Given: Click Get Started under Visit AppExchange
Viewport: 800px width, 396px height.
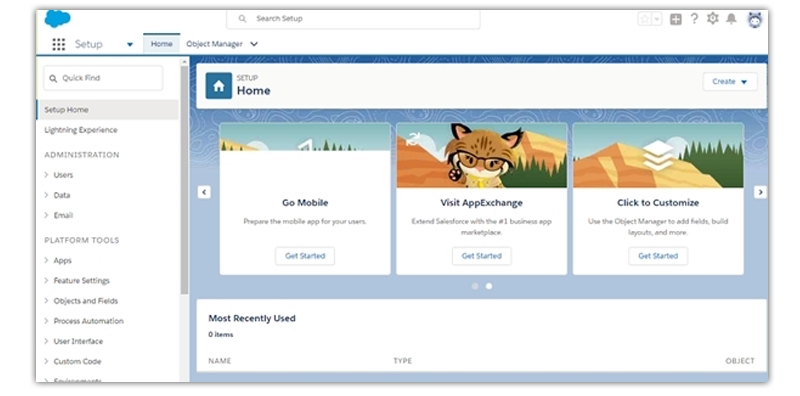Looking at the screenshot, I should tap(482, 256).
